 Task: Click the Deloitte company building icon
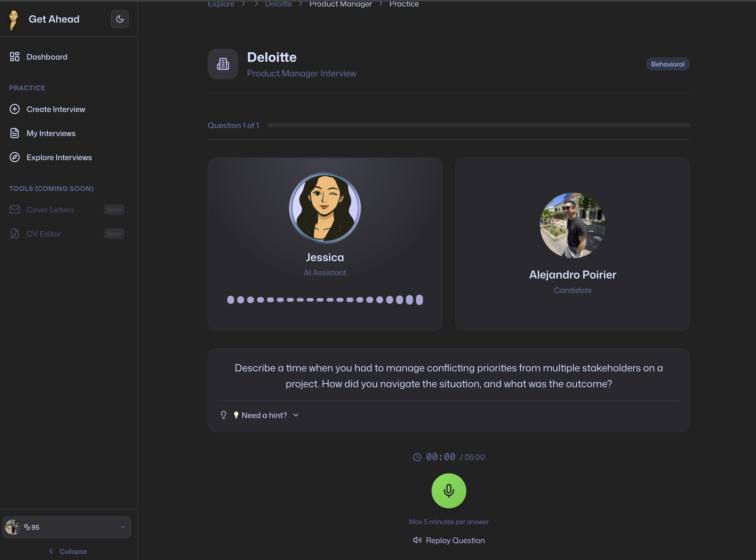pyautogui.click(x=222, y=64)
